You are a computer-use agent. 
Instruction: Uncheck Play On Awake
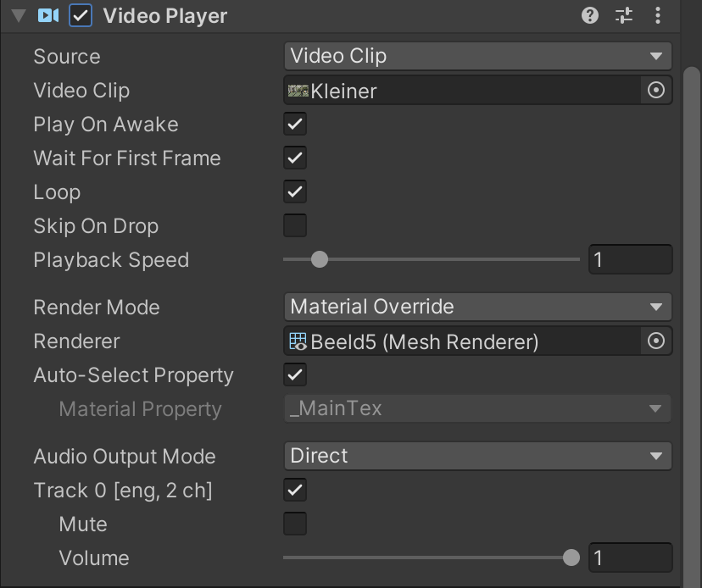click(295, 125)
